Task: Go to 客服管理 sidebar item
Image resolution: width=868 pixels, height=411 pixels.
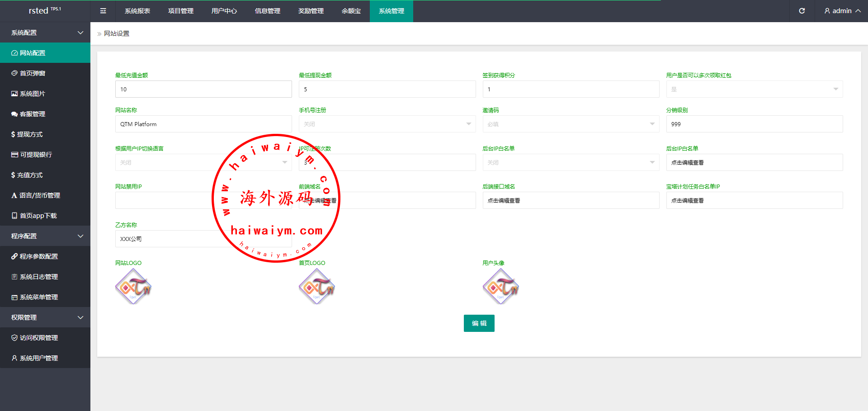Action: point(33,114)
